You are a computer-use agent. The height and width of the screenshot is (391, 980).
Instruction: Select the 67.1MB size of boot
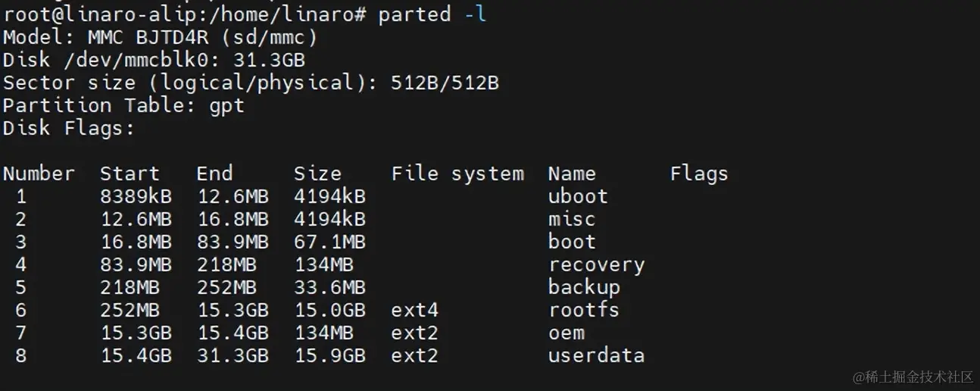pyautogui.click(x=329, y=242)
